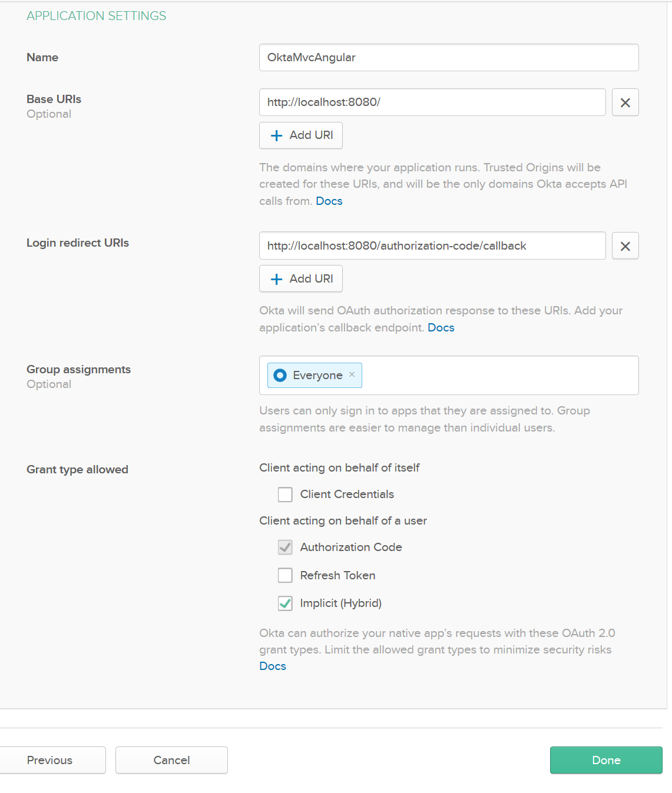
Task: Click the Authorization Code checkbox
Action: click(x=285, y=548)
